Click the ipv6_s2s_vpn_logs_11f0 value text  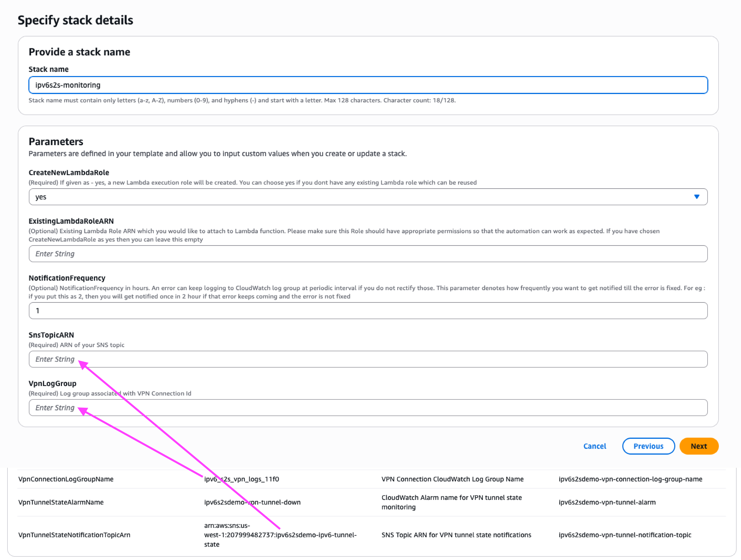pyautogui.click(x=242, y=479)
